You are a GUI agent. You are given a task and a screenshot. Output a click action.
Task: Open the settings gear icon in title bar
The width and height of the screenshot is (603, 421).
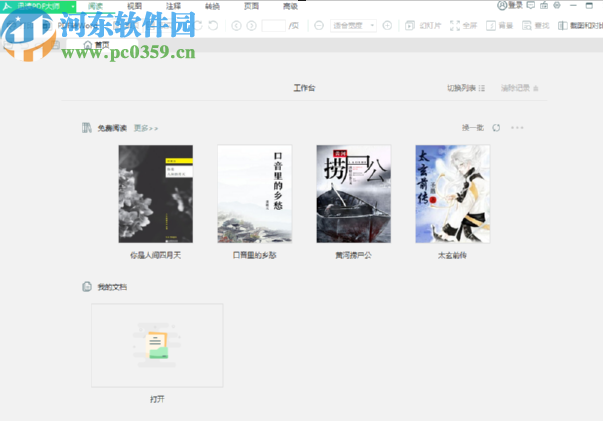pyautogui.click(x=557, y=5)
